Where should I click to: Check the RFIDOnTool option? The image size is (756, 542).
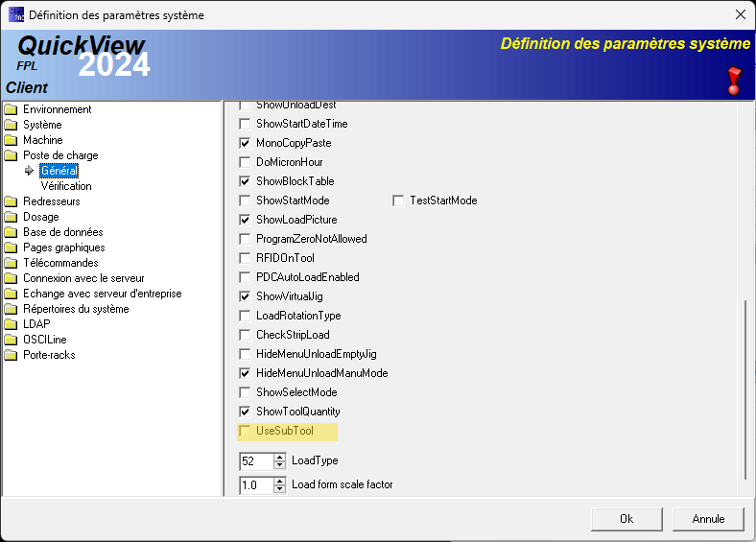(x=245, y=258)
